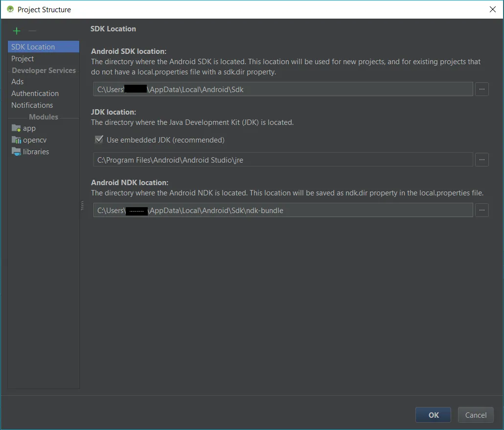Confirm with the OK button
This screenshot has height=430, width=504.
[433, 415]
